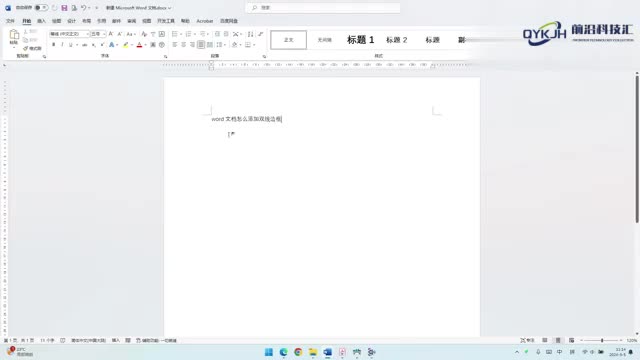Decrease font size with Shrink Font
Screen dimensions: 640x360
coord(120,34)
